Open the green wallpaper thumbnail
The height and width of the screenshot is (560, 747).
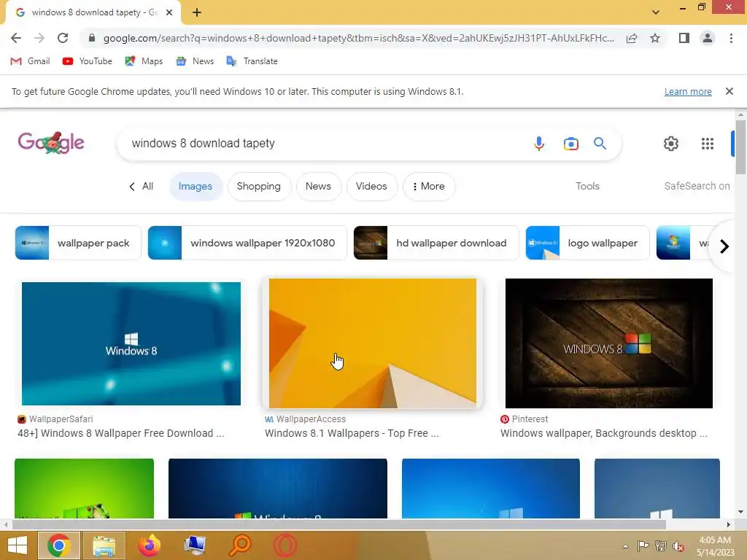(x=85, y=488)
